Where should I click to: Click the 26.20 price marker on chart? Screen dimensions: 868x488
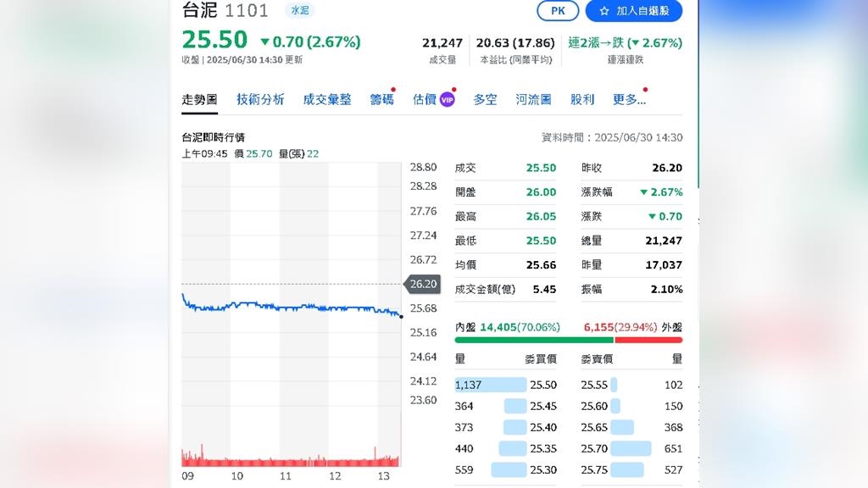click(422, 284)
